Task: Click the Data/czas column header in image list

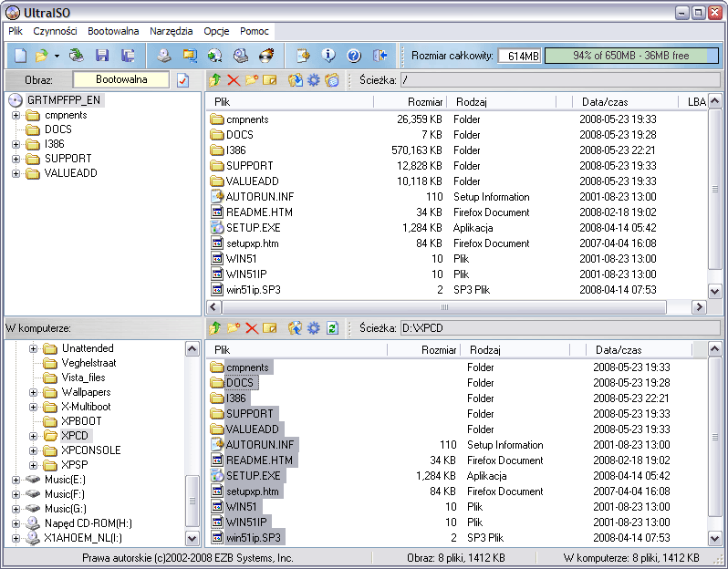Action: (x=625, y=101)
